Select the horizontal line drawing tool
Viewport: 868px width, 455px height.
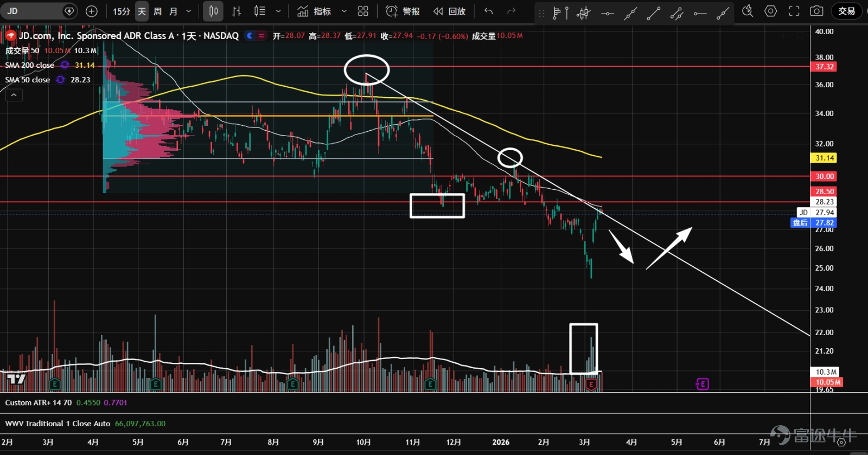click(x=608, y=13)
